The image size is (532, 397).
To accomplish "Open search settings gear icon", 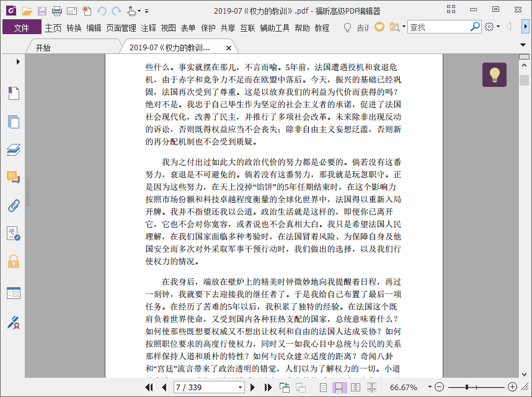I will click(x=489, y=27).
